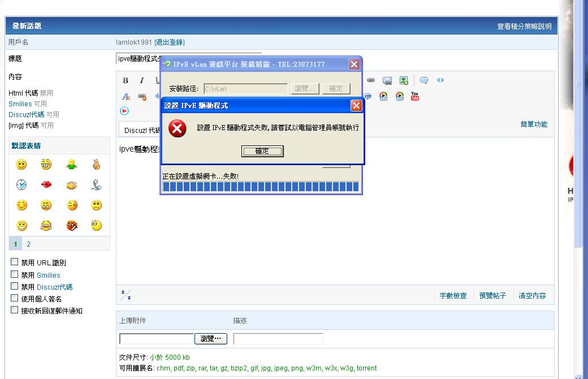The height and width of the screenshot is (379, 588).
Task: Remove text formatting with the A-eraser icon
Action: 126,96
